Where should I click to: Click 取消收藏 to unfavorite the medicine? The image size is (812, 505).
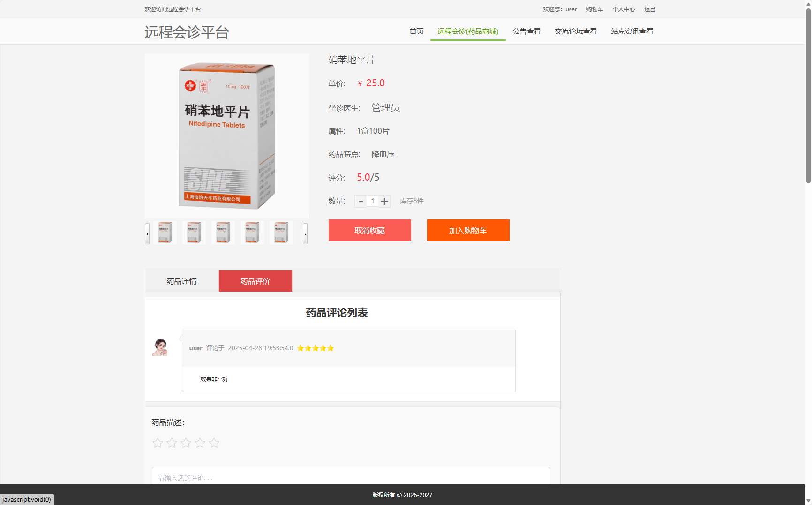click(369, 230)
